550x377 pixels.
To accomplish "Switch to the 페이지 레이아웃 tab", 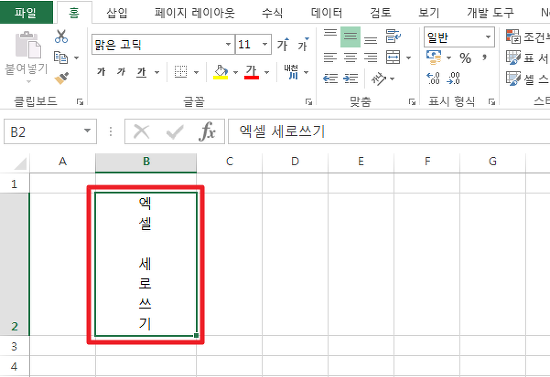I will (194, 13).
